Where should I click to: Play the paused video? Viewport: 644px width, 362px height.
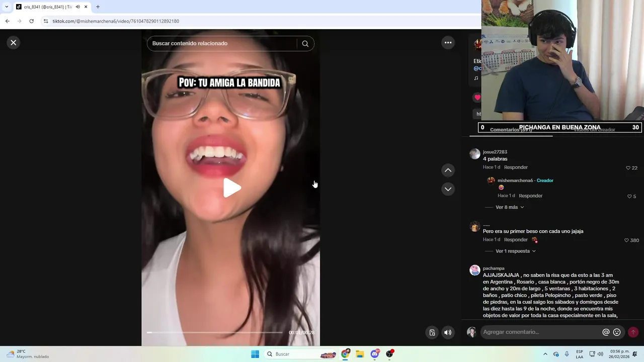tap(232, 188)
